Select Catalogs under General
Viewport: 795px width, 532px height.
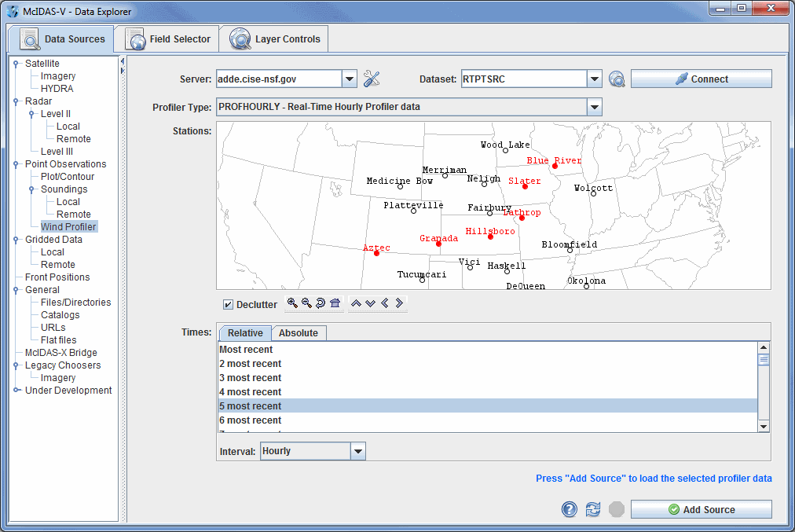(x=60, y=315)
